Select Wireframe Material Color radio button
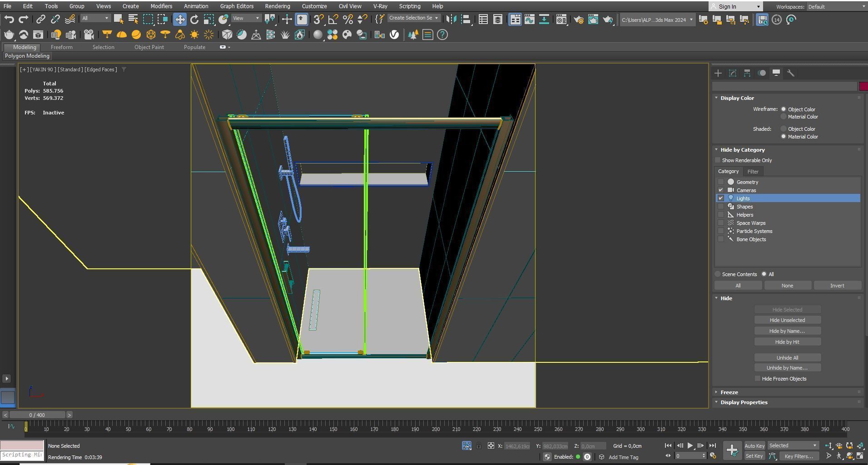 784,117
